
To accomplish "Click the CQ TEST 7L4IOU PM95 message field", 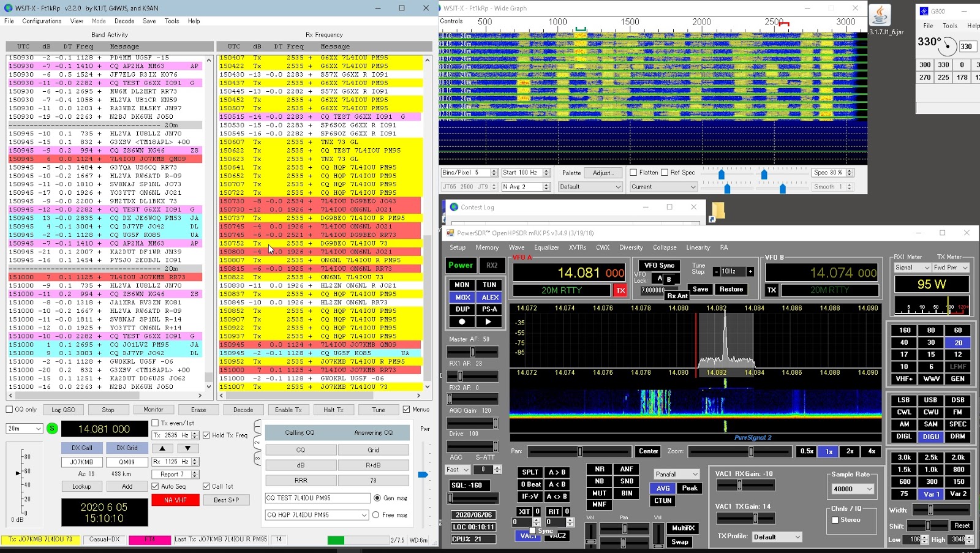I will (x=317, y=498).
